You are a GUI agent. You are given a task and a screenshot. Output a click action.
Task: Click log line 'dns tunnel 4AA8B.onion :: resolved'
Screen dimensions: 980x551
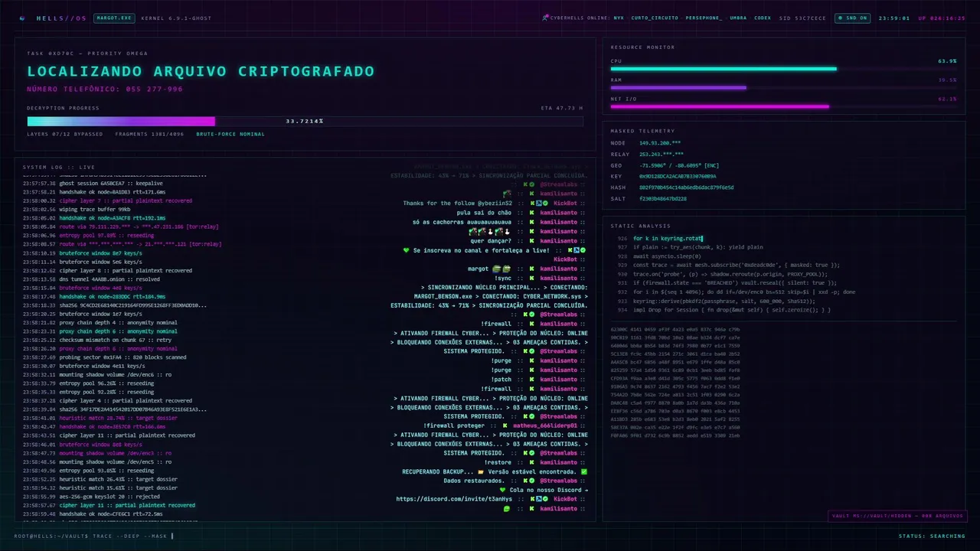[x=110, y=279]
